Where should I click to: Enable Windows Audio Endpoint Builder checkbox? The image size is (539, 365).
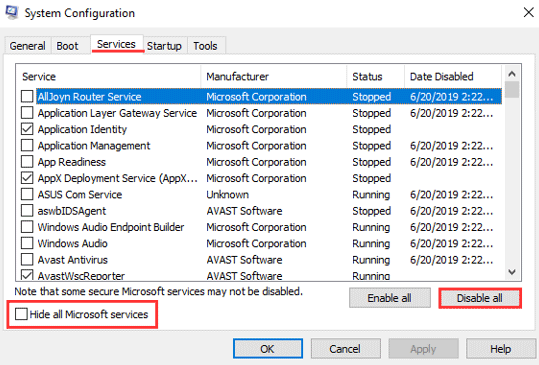pos(27,227)
